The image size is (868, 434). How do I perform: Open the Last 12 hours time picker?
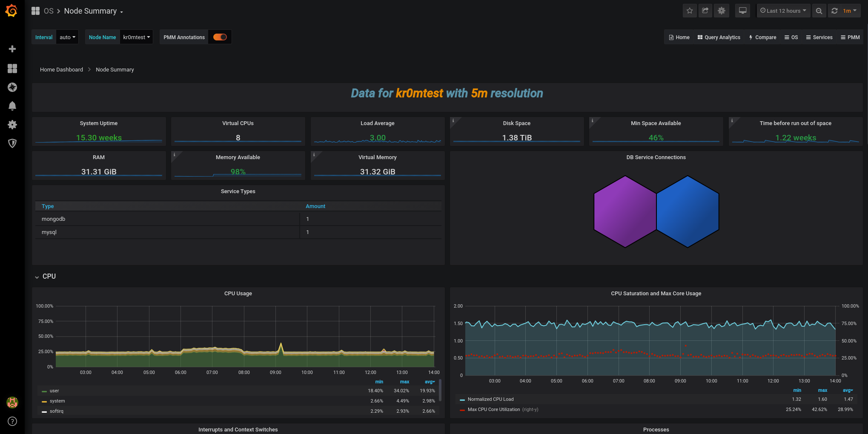[x=783, y=11]
